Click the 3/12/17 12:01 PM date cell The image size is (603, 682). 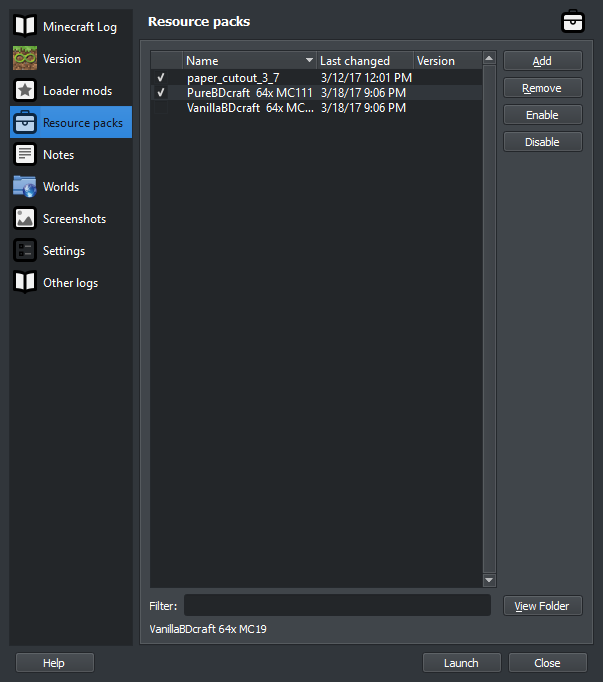coord(366,78)
